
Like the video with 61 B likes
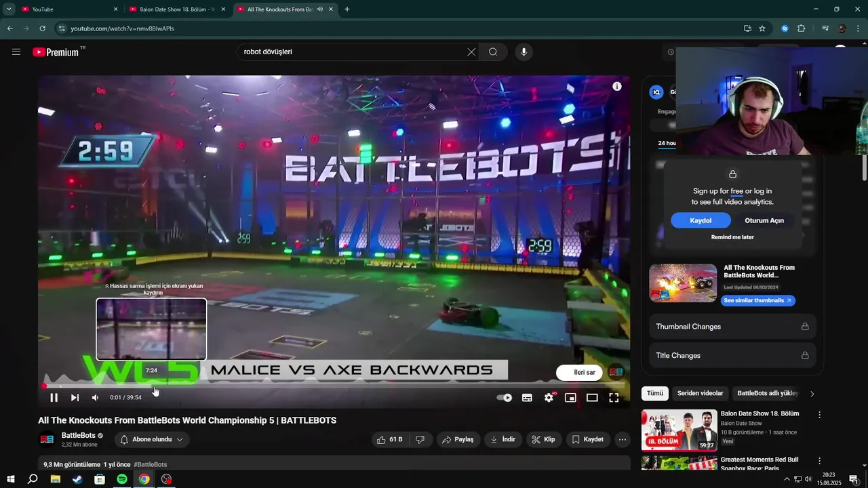click(x=390, y=439)
